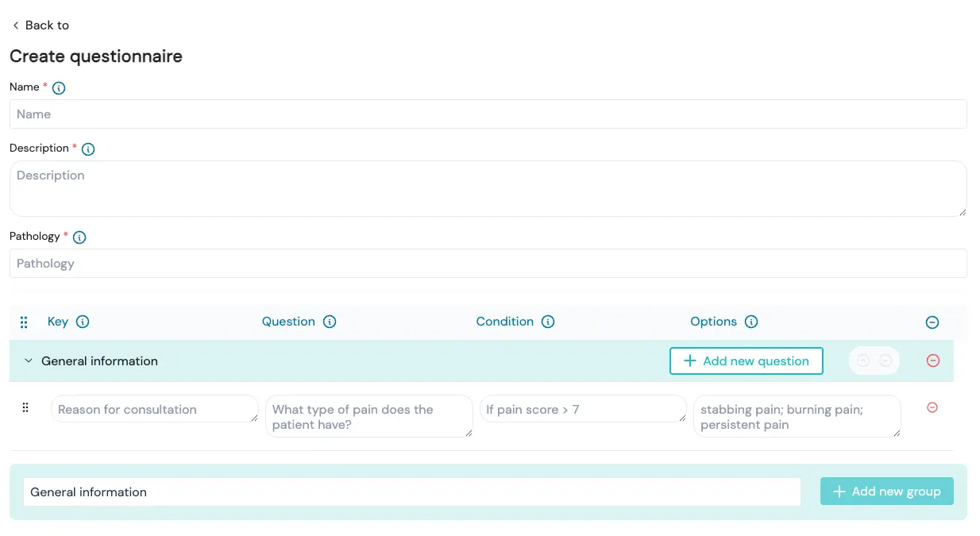Click the drag handle of the pain question row

pyautogui.click(x=25, y=407)
